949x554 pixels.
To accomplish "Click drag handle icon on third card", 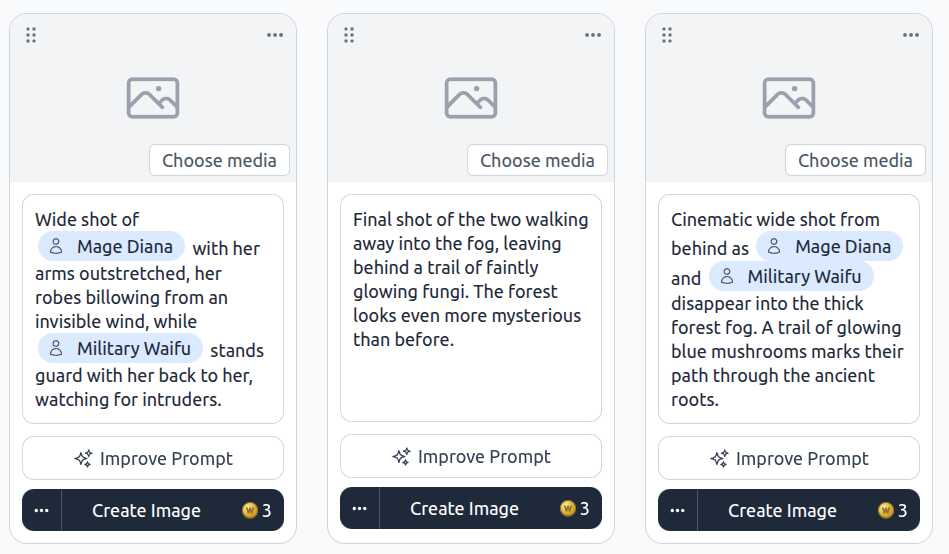I will point(667,35).
